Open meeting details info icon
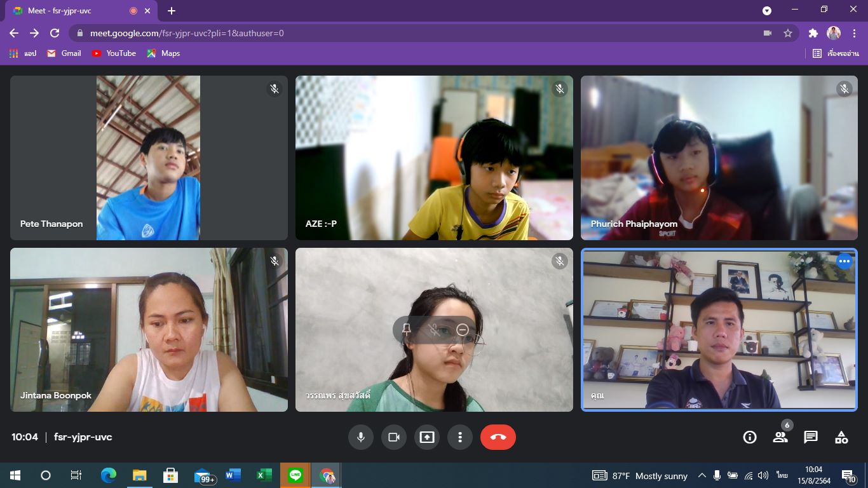Screen dimensions: 868x488 (x=750, y=437)
